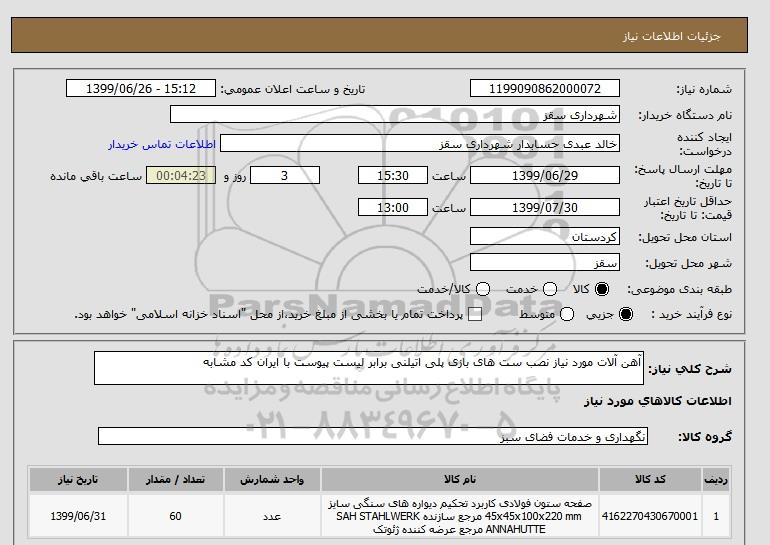The width and height of the screenshot is (770, 545).
Task: Click the row number 1 cell
Action: 716,516
